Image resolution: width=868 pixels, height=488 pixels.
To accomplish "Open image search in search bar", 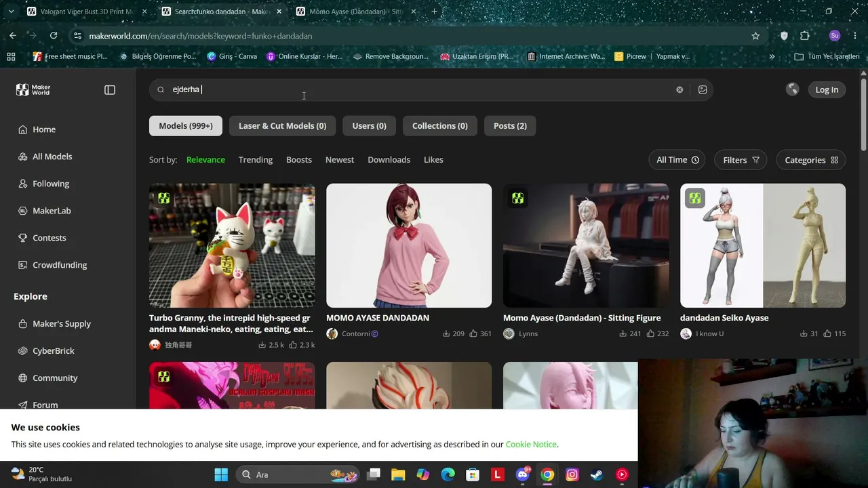I will click(x=703, y=89).
